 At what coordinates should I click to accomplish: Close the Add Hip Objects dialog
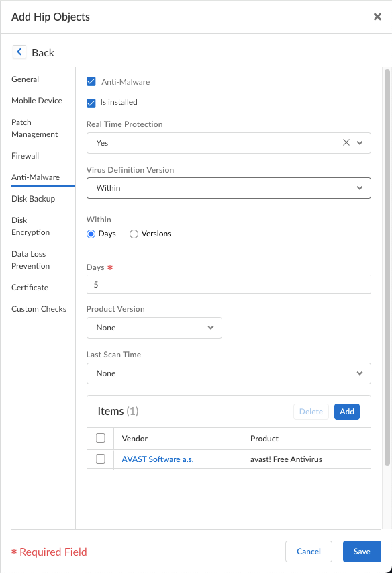click(377, 17)
